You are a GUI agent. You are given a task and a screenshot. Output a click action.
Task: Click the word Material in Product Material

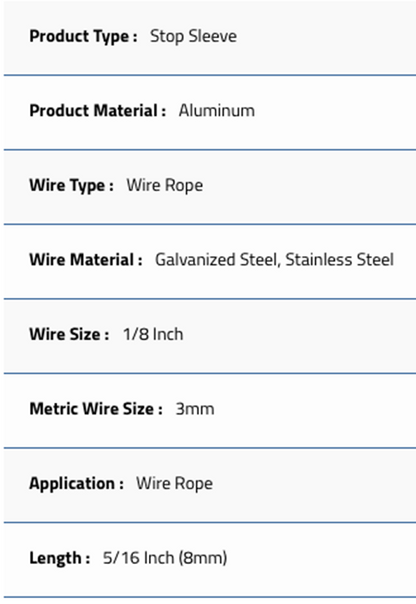click(126, 111)
